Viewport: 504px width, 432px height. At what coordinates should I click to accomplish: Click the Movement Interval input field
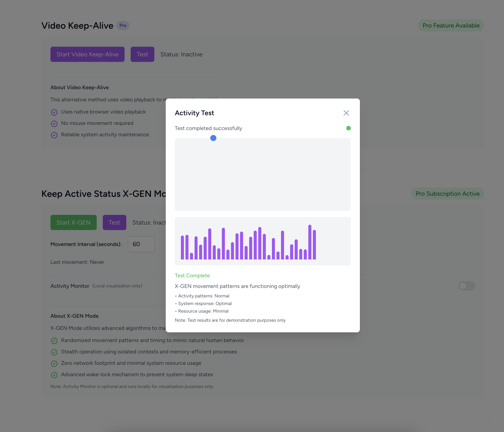pyautogui.click(x=141, y=244)
